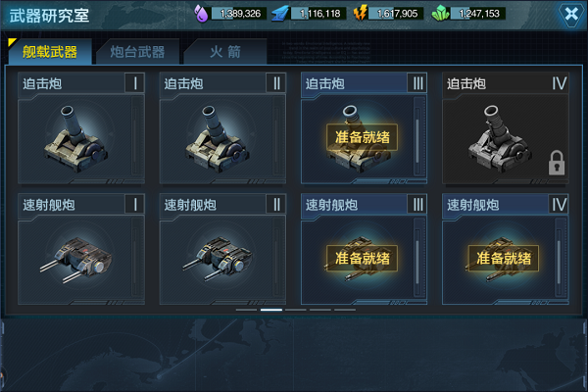Select the 速射舰炮 level I cannon icon
The width and height of the screenshot is (588, 392).
[76, 260]
